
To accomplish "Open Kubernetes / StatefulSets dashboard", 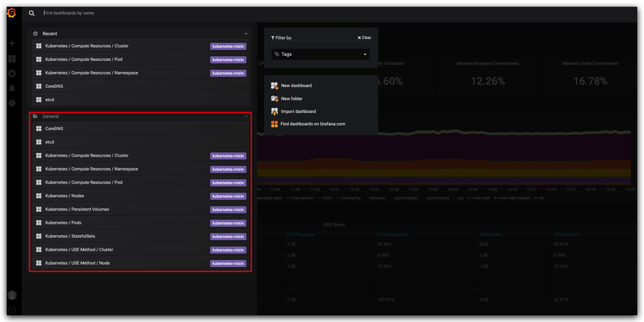I will 141,236.
